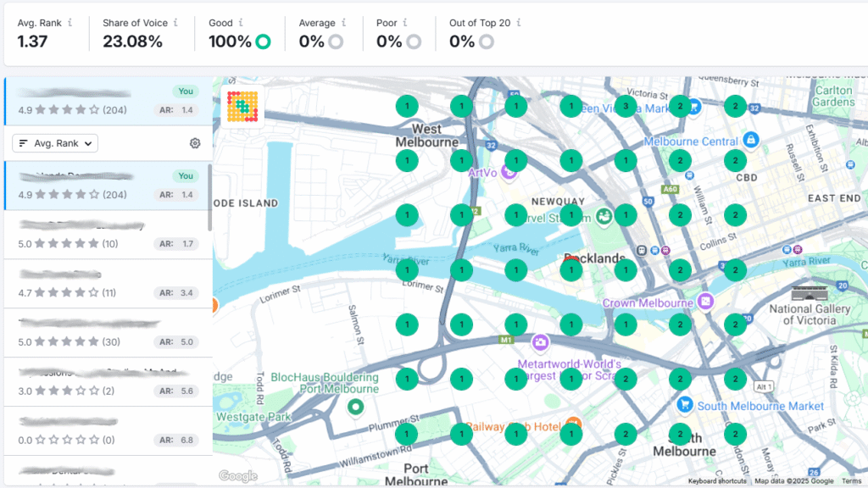This screenshot has width=868, height=488.
Task: Click the info icon next to Share of Voice
Action: tap(175, 23)
